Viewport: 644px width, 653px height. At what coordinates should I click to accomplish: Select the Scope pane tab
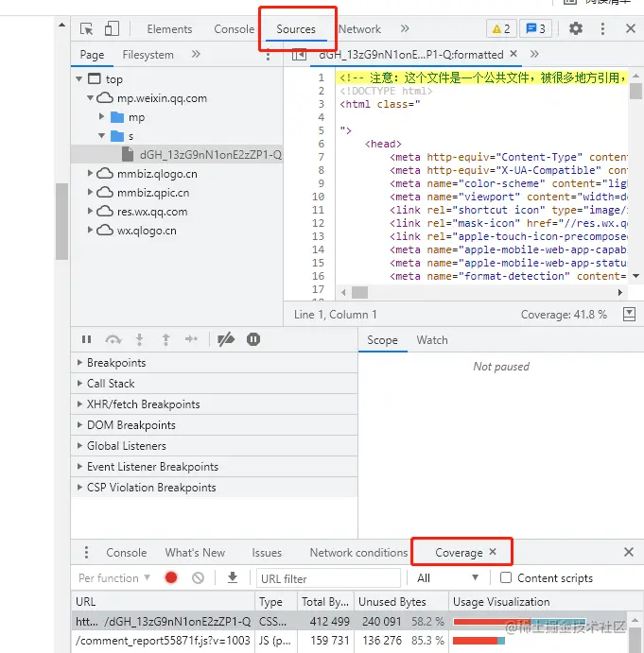coord(382,340)
